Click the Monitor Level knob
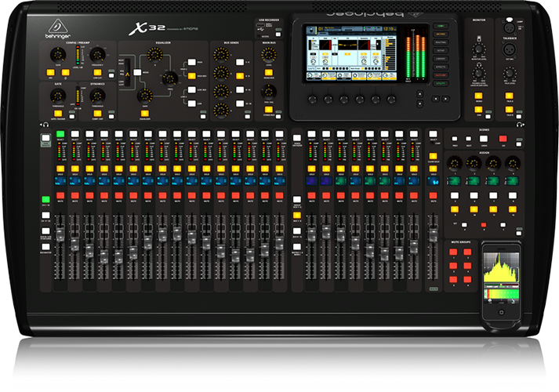 click(479, 49)
